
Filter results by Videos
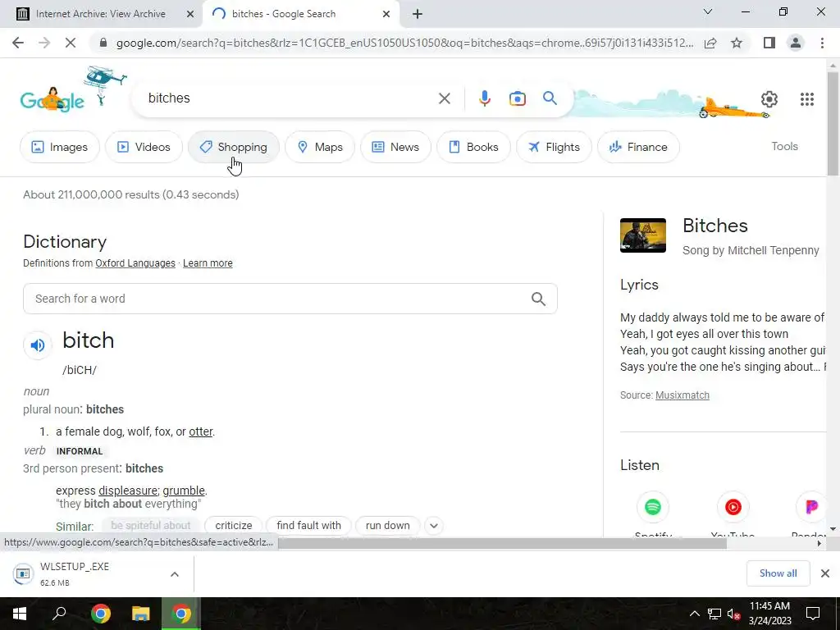click(x=144, y=147)
